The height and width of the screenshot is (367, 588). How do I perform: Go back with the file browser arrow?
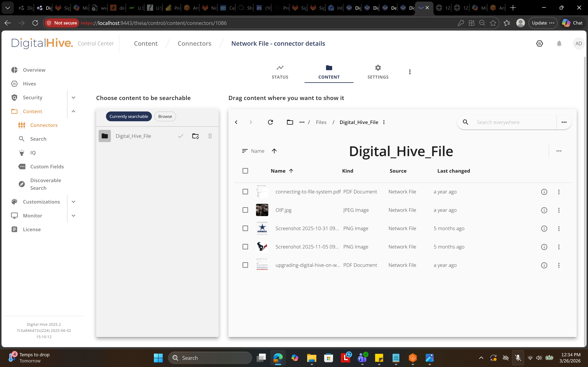coord(236,122)
